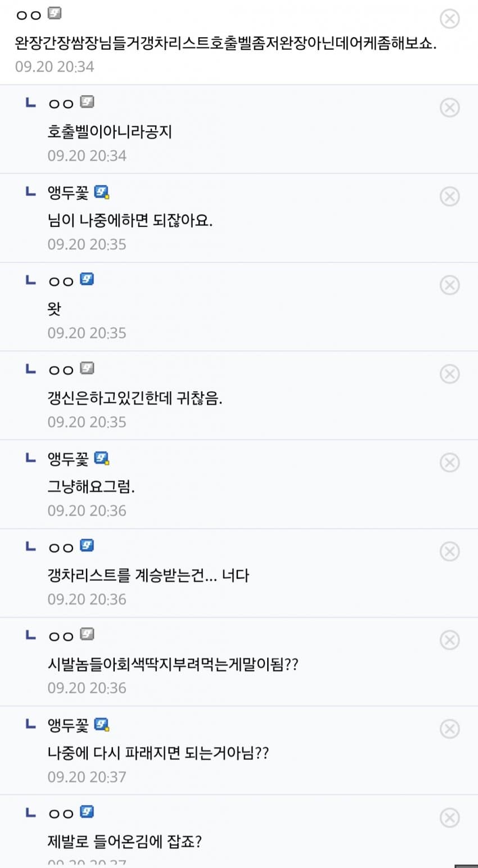
Task: Delete the reply '갱신은하고있긴한데 귀찮음.'
Action: 449,374
